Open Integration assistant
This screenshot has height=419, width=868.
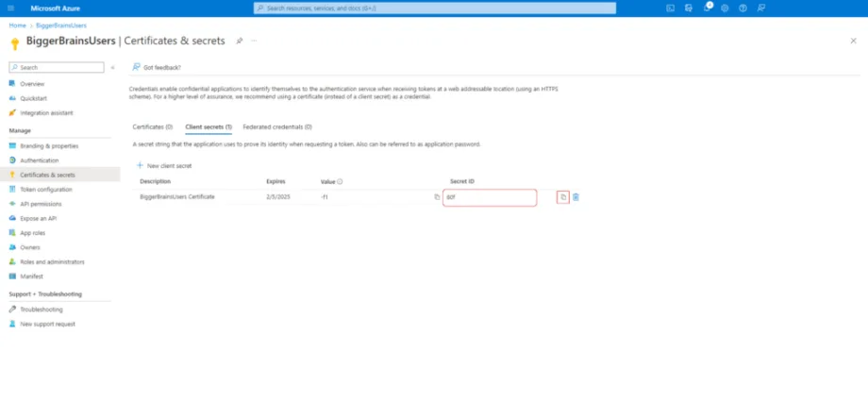(46, 113)
